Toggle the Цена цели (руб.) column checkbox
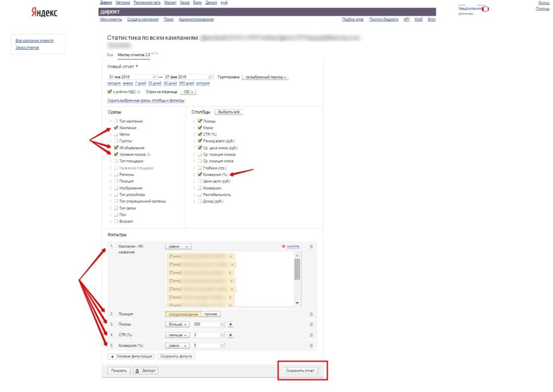This screenshot has height=392, width=553. tap(200, 181)
